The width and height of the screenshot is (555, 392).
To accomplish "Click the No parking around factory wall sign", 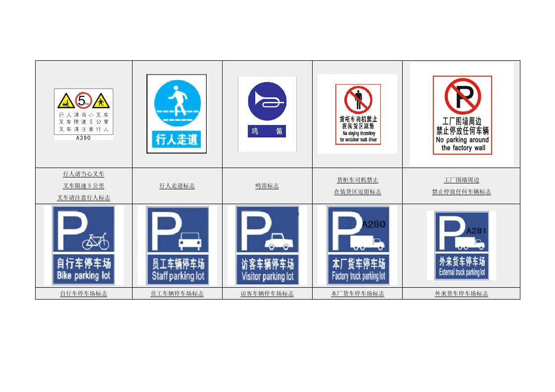I will tap(462, 115).
